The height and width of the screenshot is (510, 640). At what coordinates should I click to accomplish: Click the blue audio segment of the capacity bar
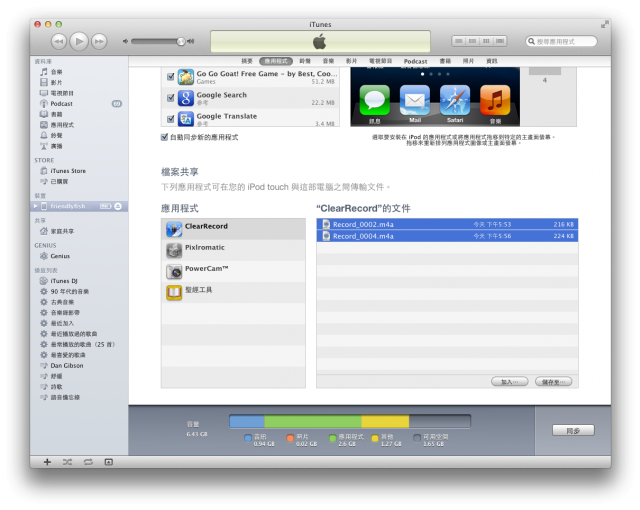(247, 421)
